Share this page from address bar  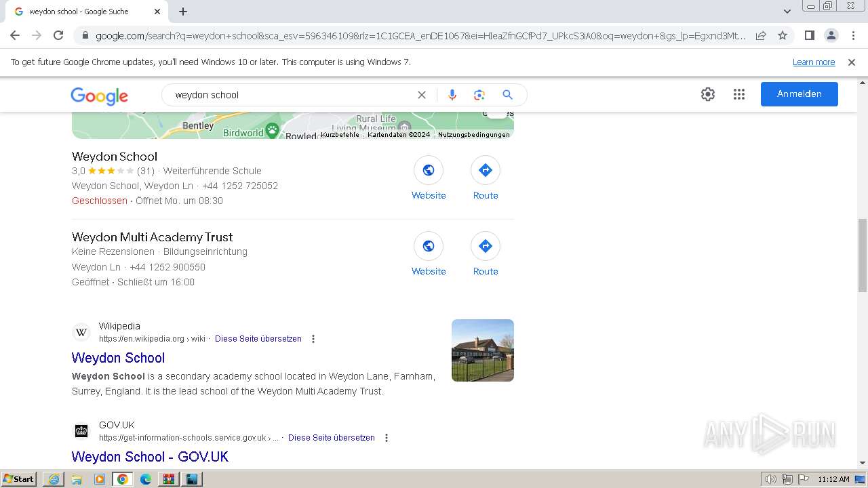click(x=761, y=35)
